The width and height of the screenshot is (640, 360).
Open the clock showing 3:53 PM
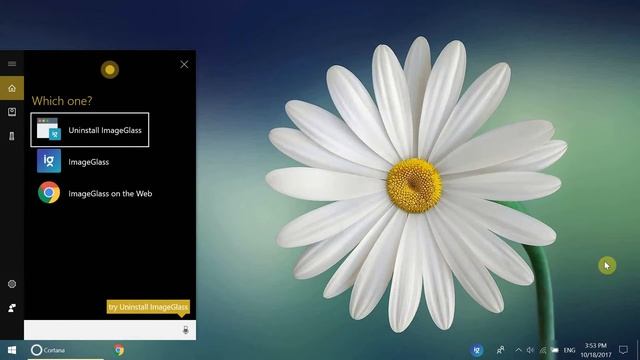(x=596, y=350)
